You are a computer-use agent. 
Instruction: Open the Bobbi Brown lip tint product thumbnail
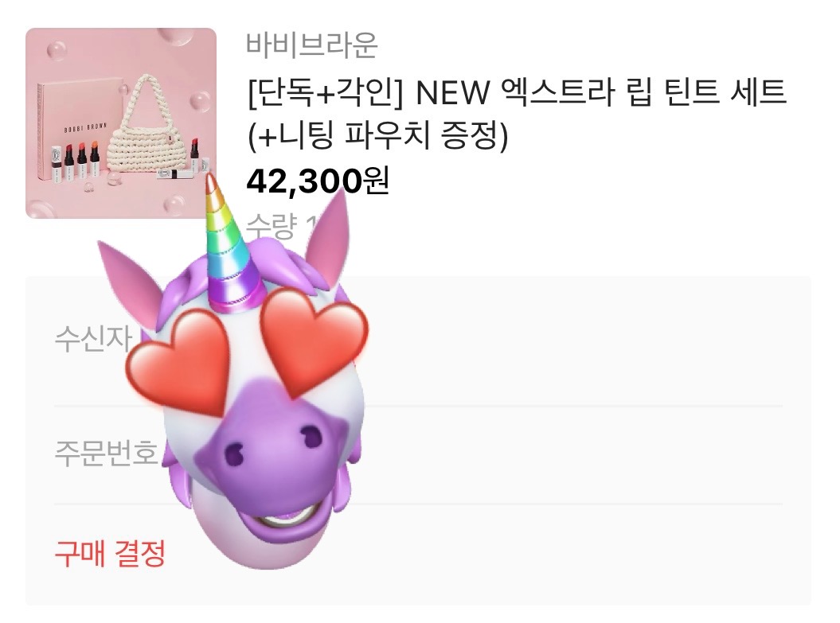coord(121,123)
